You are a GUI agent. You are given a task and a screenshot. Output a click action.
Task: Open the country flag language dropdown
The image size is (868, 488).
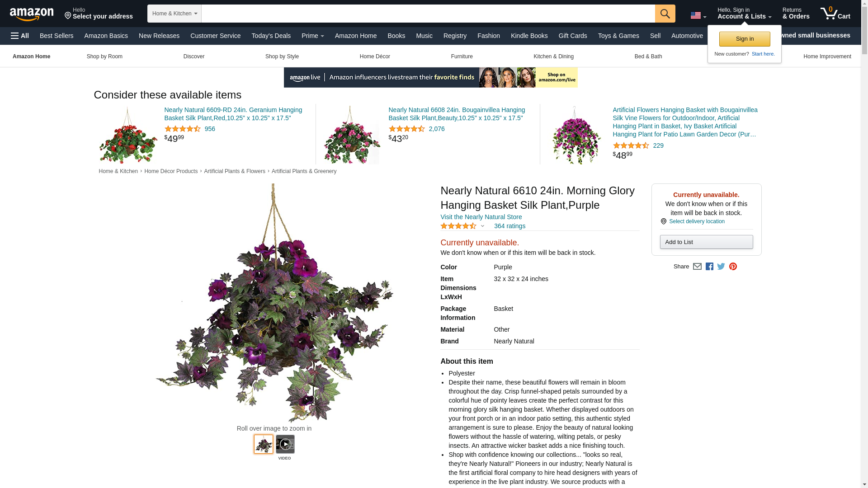click(698, 16)
